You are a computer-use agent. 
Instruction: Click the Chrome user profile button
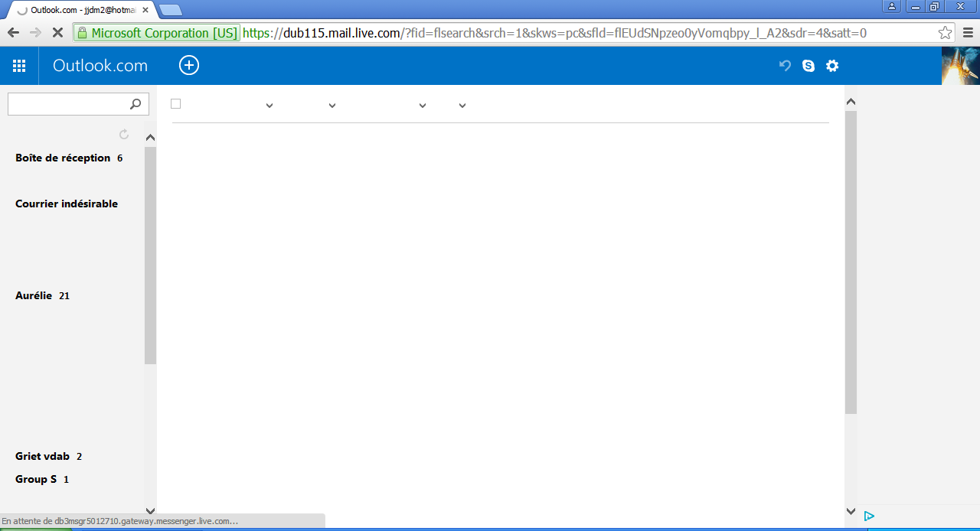tap(892, 6)
